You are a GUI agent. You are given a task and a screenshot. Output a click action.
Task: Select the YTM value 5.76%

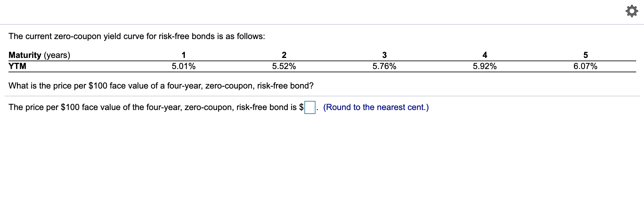[x=385, y=66]
